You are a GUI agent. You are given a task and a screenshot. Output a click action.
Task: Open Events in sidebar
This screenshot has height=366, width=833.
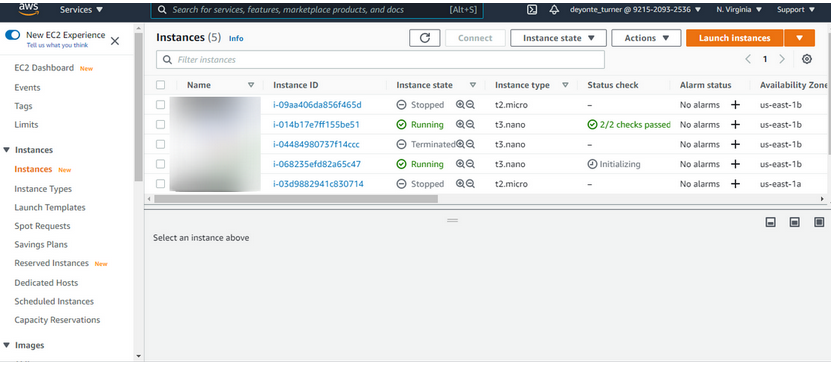point(27,88)
